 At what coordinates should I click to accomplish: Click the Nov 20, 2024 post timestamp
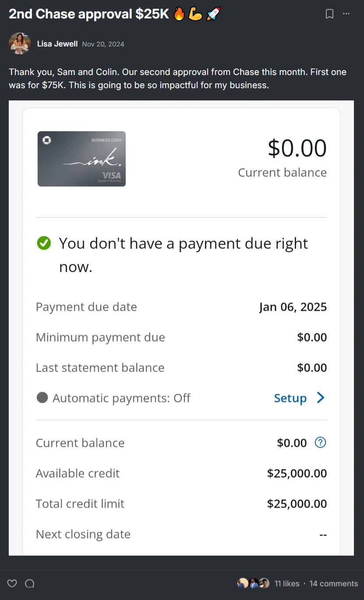tap(103, 44)
